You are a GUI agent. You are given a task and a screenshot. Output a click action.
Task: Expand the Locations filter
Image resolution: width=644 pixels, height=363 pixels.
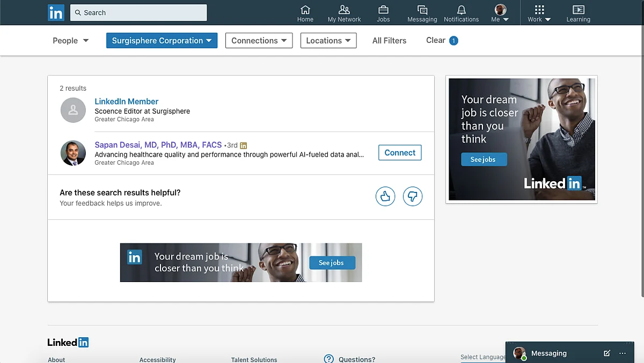328,41
